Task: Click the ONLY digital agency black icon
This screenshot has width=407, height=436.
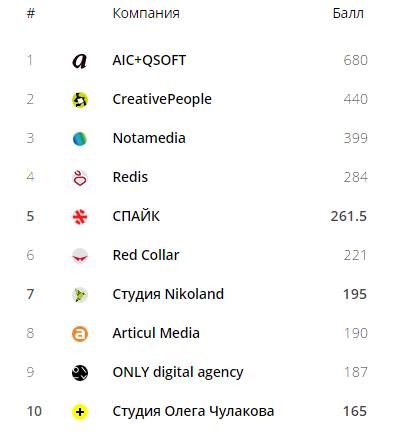Action: (x=80, y=373)
